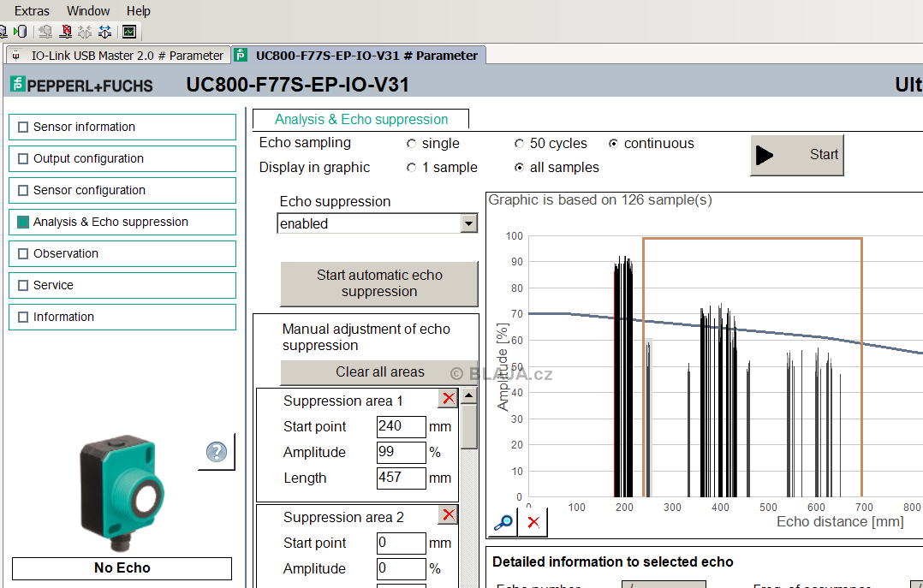Click Suppression area 2 Amplitude field
Screen dimensions: 923x588
(x=401, y=569)
